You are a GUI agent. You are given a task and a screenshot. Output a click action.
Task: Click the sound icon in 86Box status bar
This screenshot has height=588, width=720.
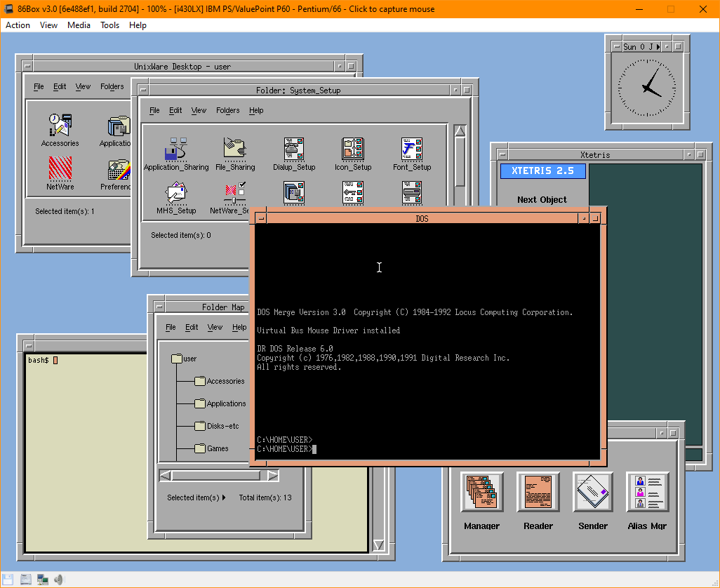(59, 580)
